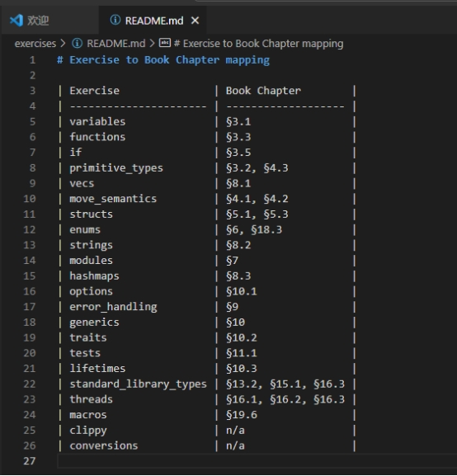The height and width of the screenshot is (476, 457).
Task: Click the 'Exercise' table header text
Action: coord(94,91)
